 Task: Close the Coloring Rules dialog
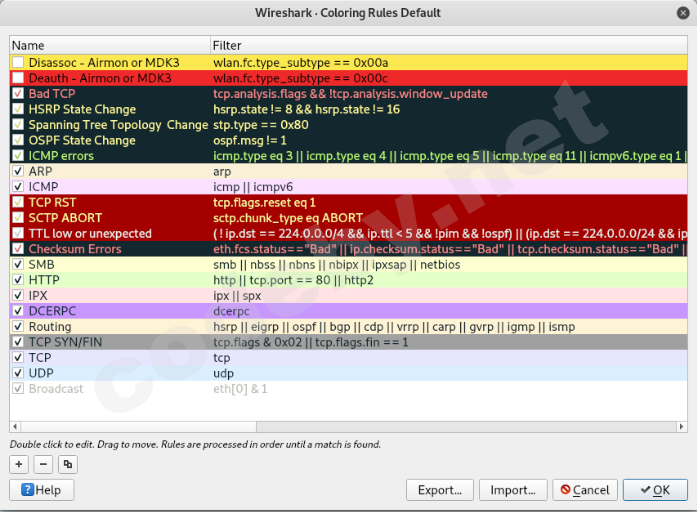683,13
